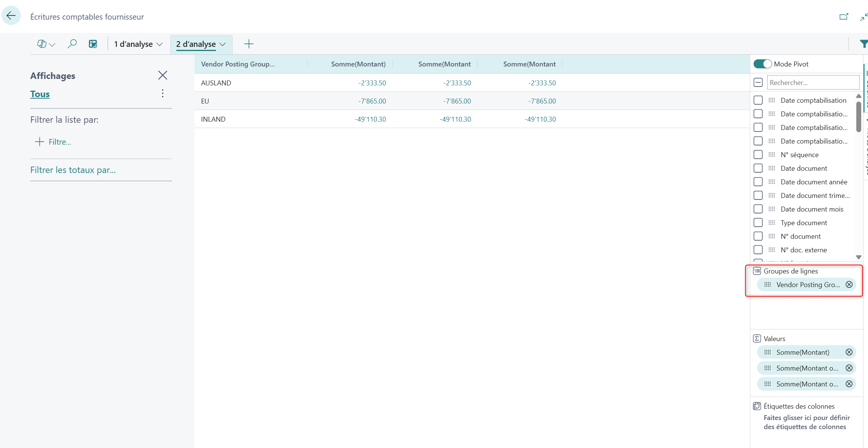Tick the Date document checkbox

coord(758,168)
